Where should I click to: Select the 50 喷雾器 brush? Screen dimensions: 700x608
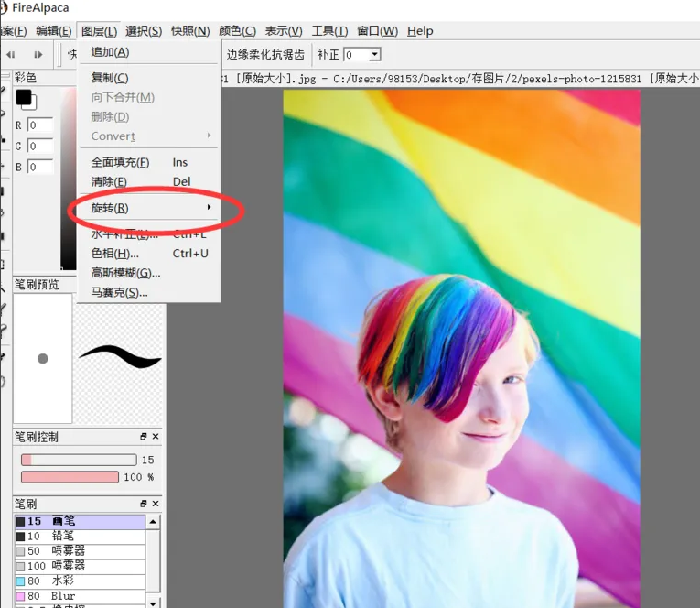(80, 551)
